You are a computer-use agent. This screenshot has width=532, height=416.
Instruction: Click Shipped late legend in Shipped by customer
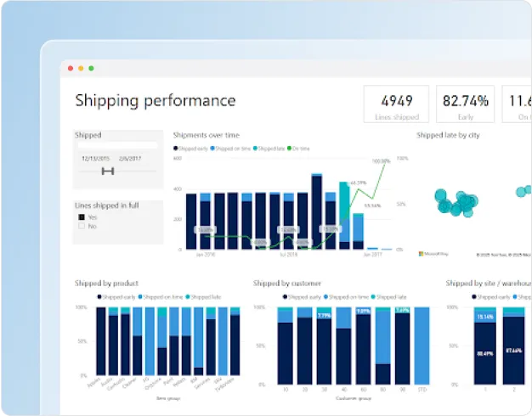click(389, 297)
